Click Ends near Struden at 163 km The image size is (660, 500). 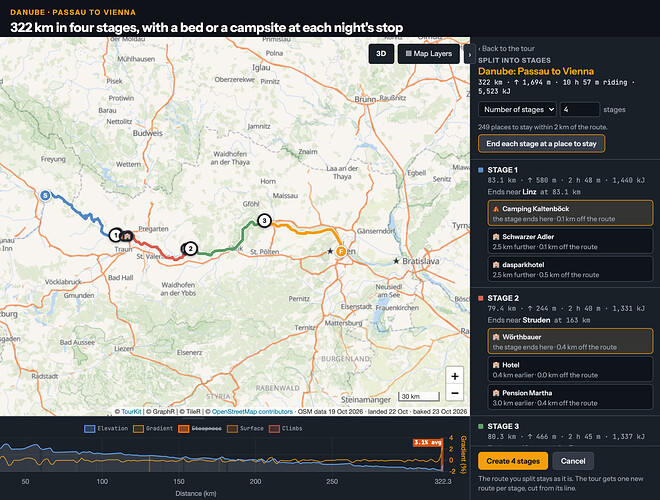tap(538, 320)
